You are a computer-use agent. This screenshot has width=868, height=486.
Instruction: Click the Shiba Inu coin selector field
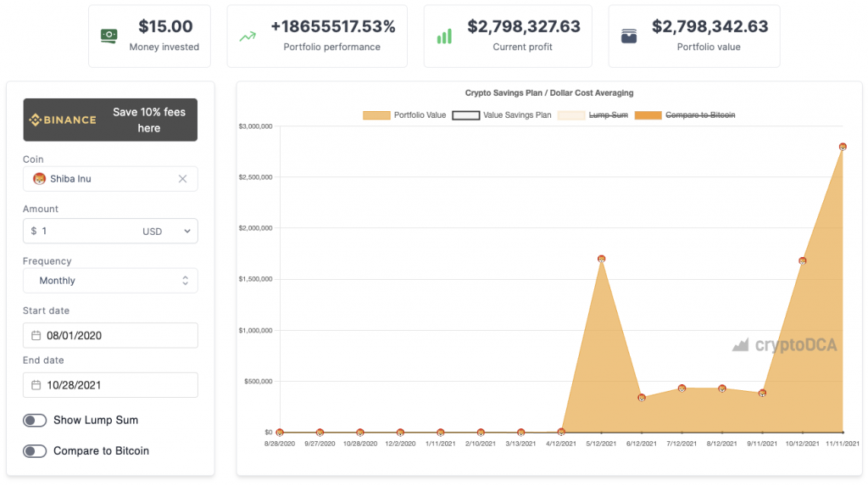[110, 179]
